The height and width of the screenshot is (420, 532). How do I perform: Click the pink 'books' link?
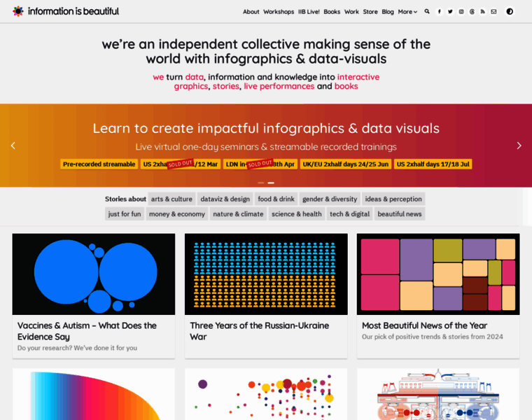[346, 87]
